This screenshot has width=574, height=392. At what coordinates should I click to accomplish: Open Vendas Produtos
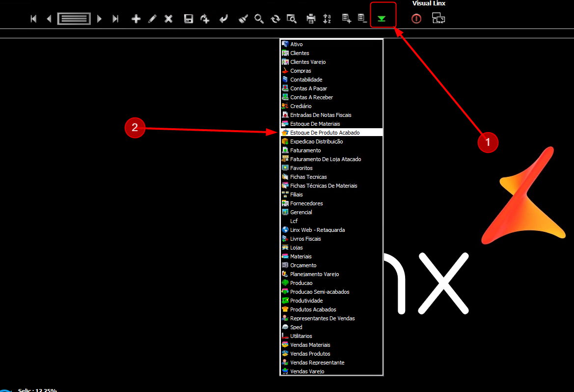click(331, 354)
